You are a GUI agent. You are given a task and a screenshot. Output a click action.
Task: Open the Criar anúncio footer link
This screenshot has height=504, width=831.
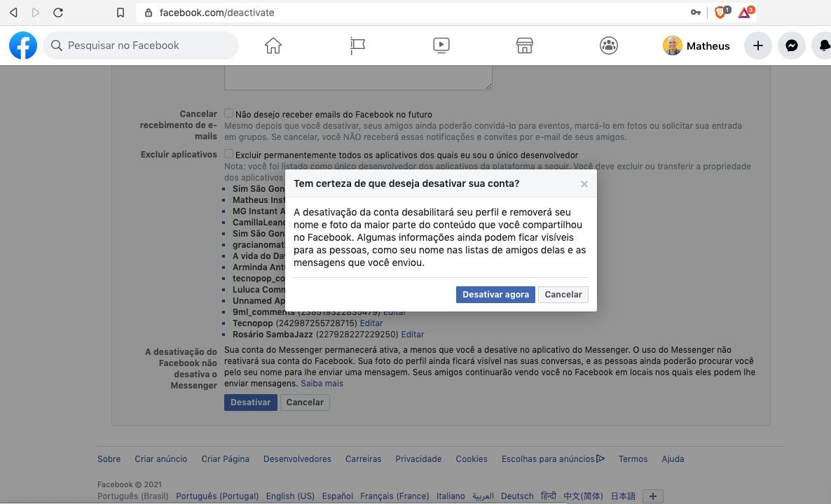coord(160,459)
